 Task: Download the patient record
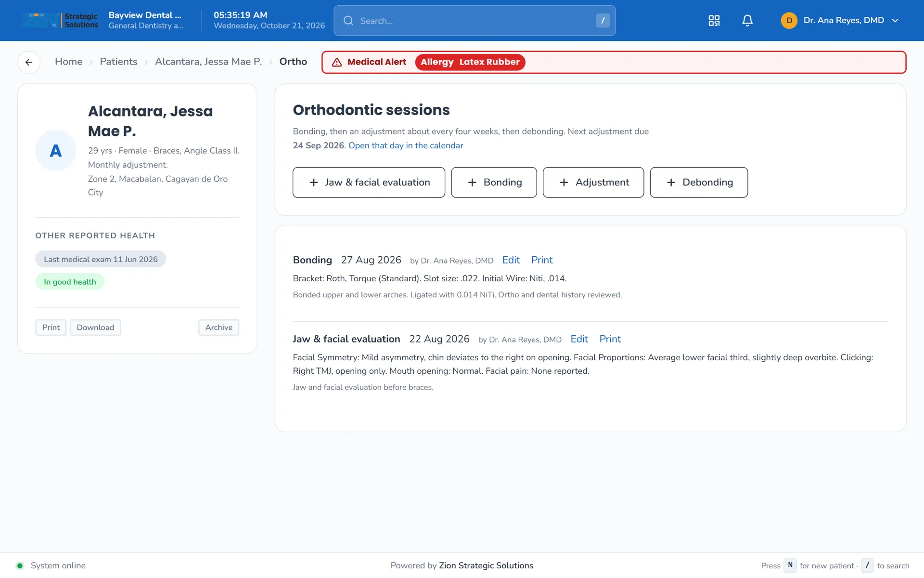95,328
